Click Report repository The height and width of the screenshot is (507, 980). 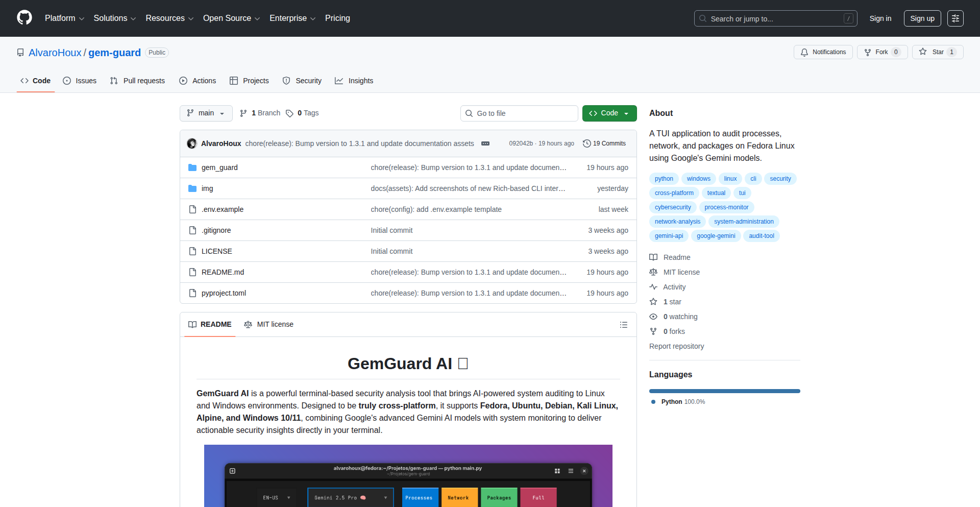pos(676,346)
